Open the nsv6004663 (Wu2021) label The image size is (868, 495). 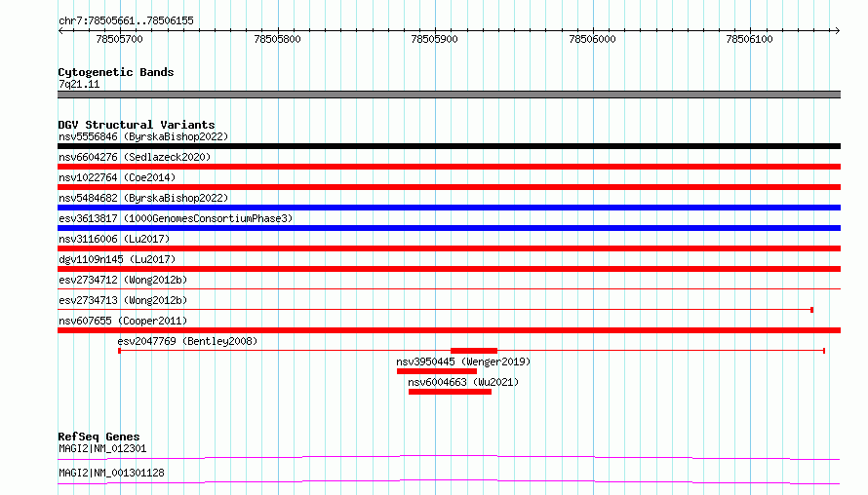point(463,382)
